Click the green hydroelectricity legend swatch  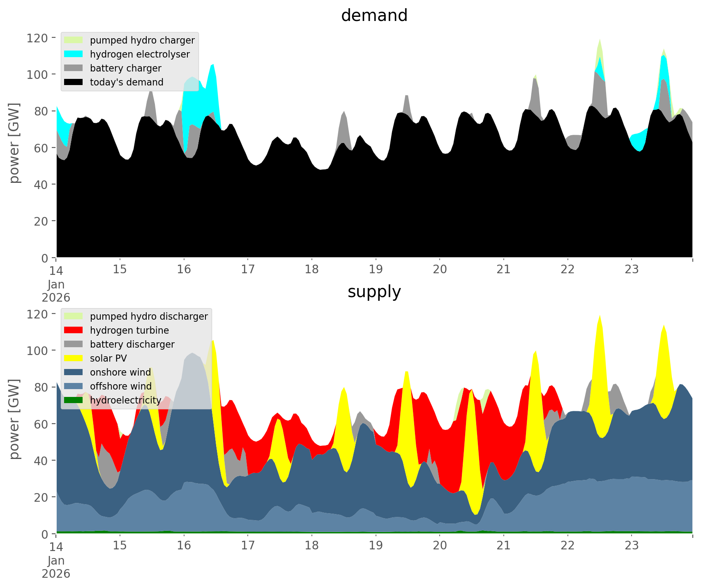(74, 400)
